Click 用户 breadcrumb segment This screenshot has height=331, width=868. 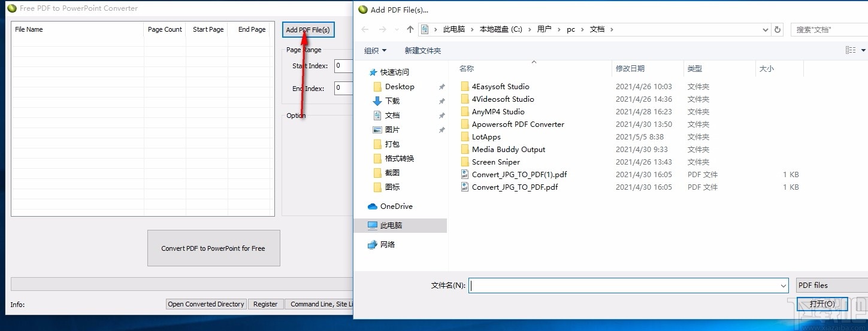544,29
